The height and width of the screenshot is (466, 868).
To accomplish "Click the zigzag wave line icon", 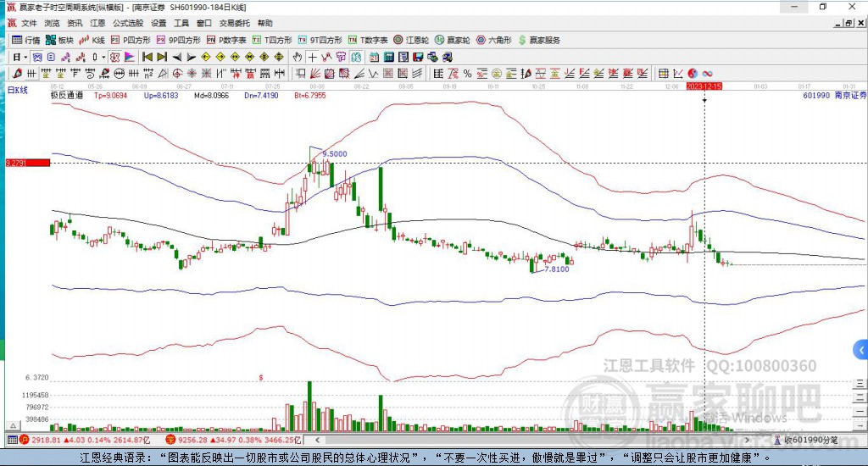I will [374, 73].
